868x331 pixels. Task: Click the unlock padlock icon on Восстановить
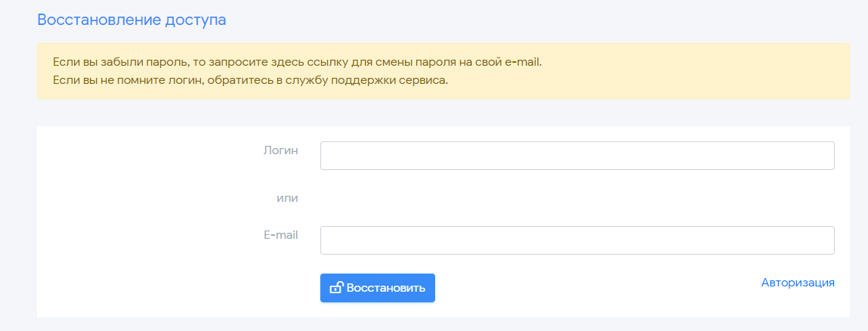(336, 287)
